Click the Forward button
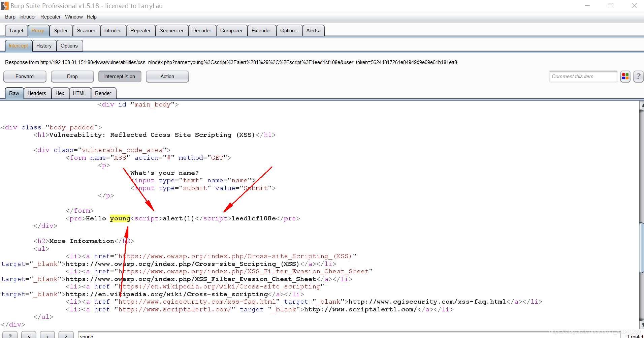This screenshot has height=338, width=644. 25,76
